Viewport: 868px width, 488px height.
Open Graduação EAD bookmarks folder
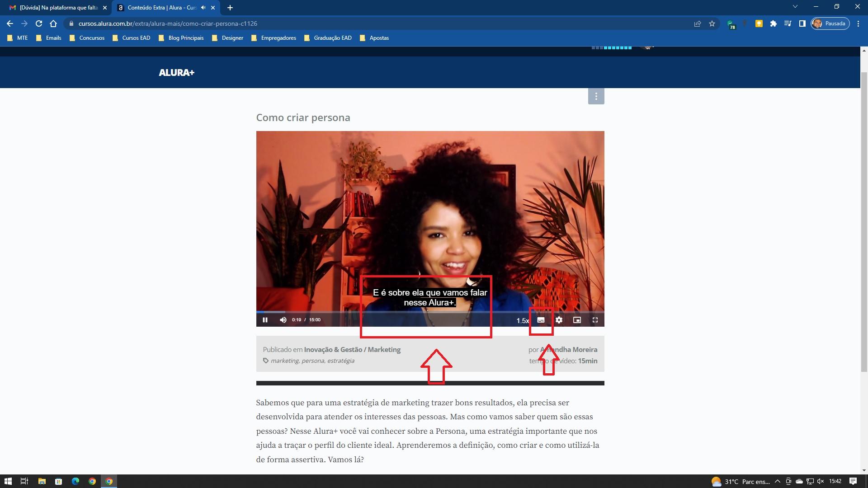328,38
